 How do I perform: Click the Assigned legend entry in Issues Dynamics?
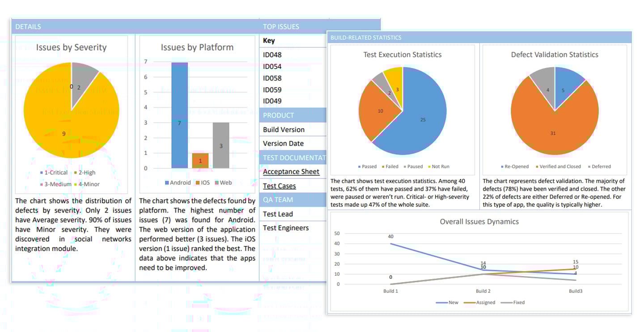coord(485,302)
